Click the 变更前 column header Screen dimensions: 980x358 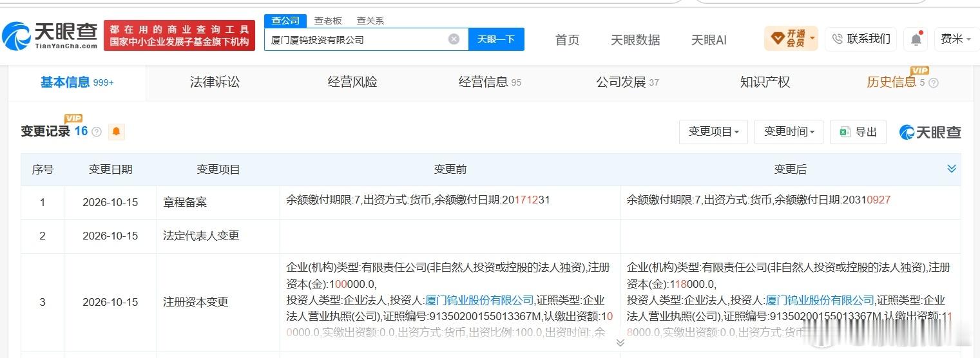pos(450,169)
